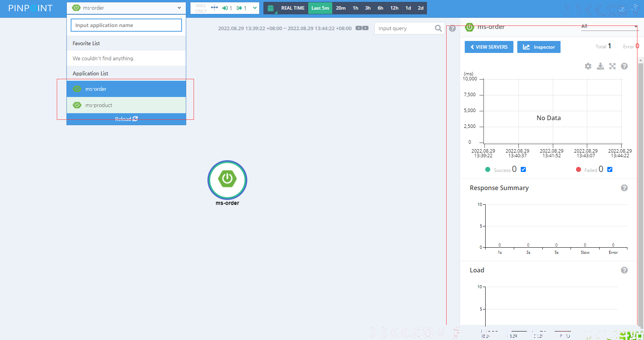Viewport: 644px width, 340px height.
Task: Focus the Input query field
Action: tap(404, 28)
